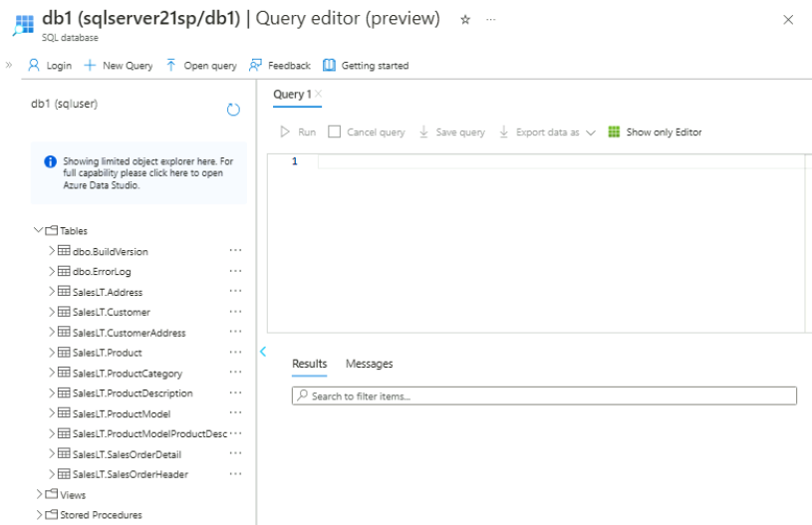Open the ellipsis menu for SalesLT.Customer
The width and height of the screenshot is (812, 525).
(x=235, y=312)
